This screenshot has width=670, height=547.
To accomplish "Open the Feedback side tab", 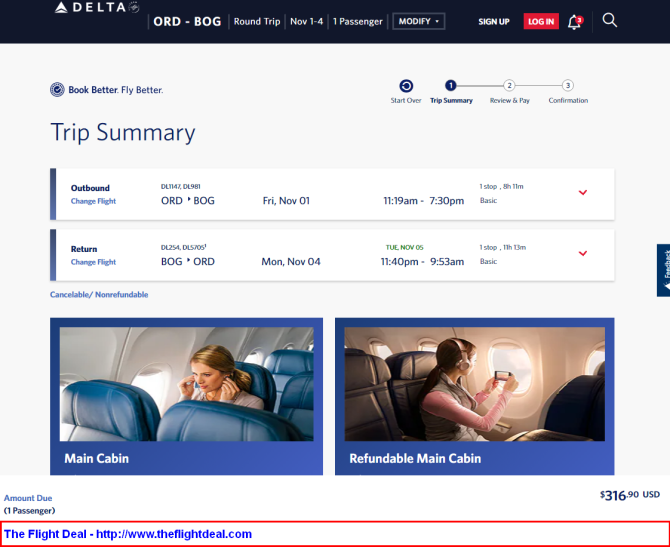I will (x=664, y=270).
